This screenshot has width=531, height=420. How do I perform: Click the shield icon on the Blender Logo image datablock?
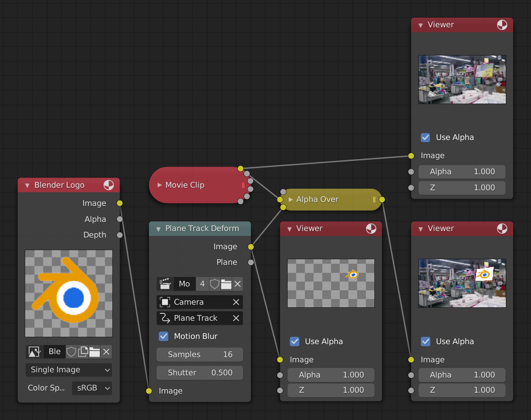71,352
